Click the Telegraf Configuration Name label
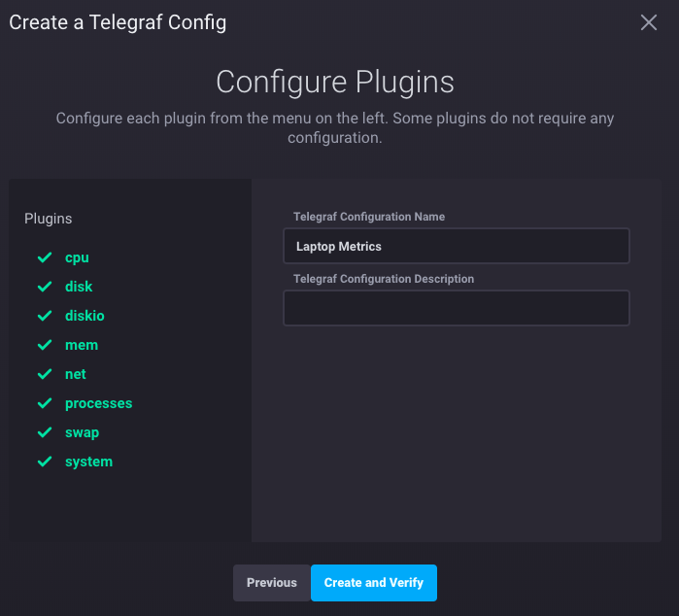This screenshot has width=679, height=616. [369, 217]
